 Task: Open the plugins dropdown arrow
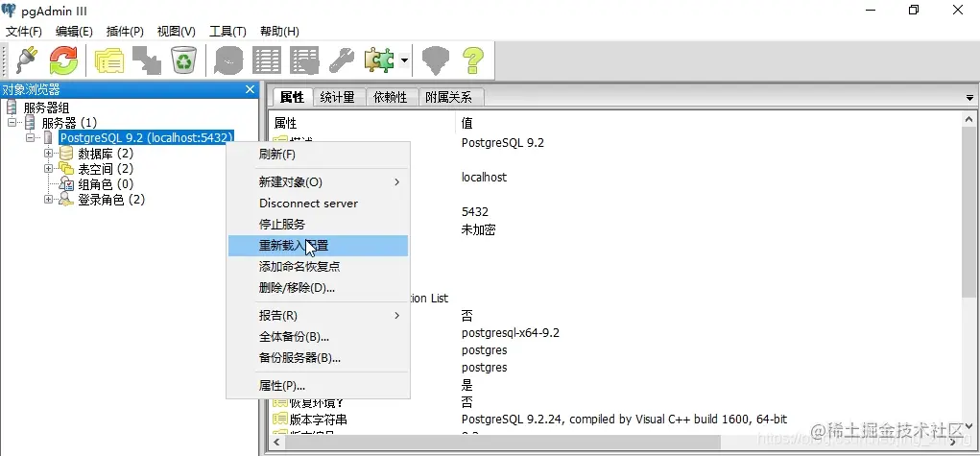click(404, 60)
